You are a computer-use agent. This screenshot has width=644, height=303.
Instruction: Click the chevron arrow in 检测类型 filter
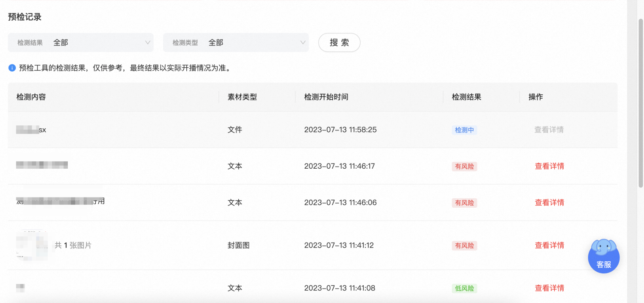tap(303, 42)
